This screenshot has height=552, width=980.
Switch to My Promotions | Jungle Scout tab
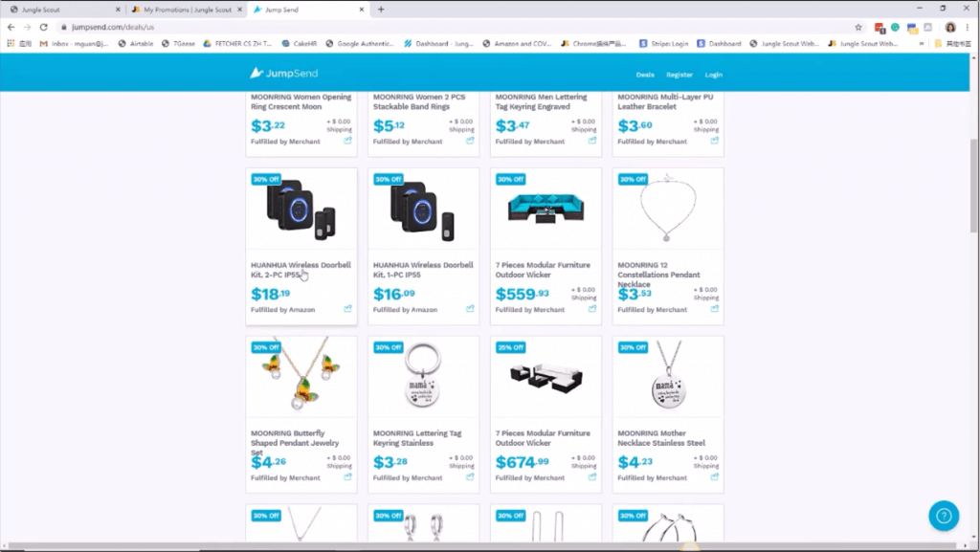(x=187, y=10)
